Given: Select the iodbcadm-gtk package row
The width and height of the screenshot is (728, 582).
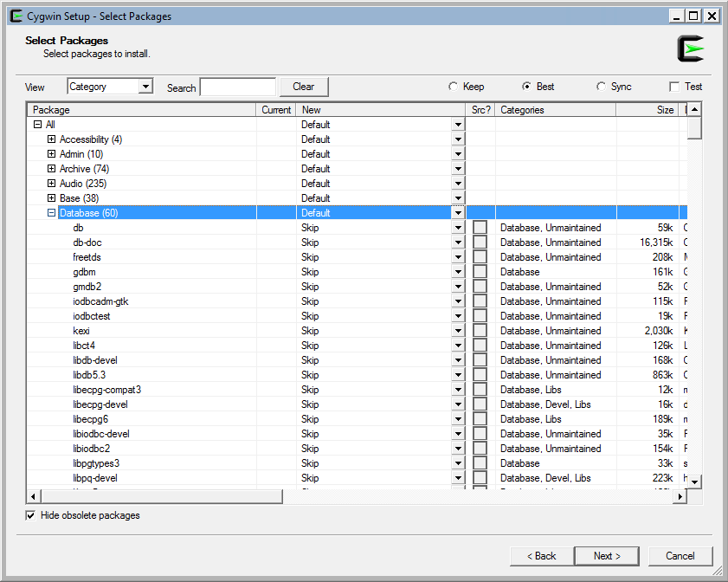Looking at the screenshot, I should (x=357, y=301).
